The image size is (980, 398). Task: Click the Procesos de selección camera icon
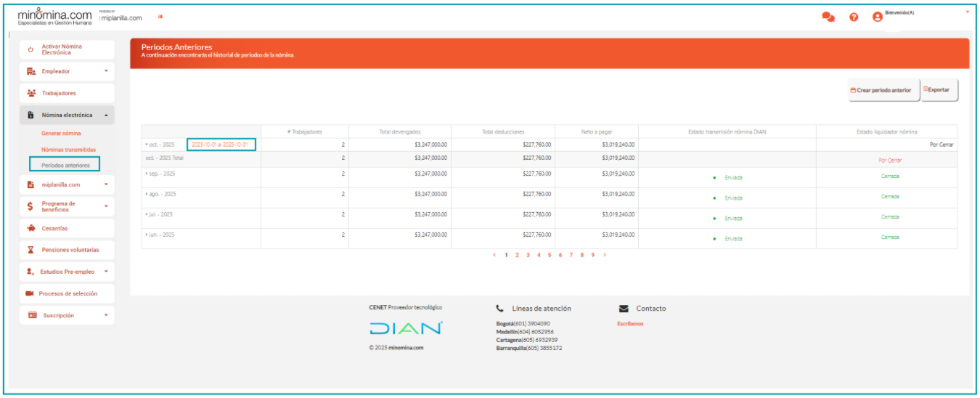click(x=30, y=293)
